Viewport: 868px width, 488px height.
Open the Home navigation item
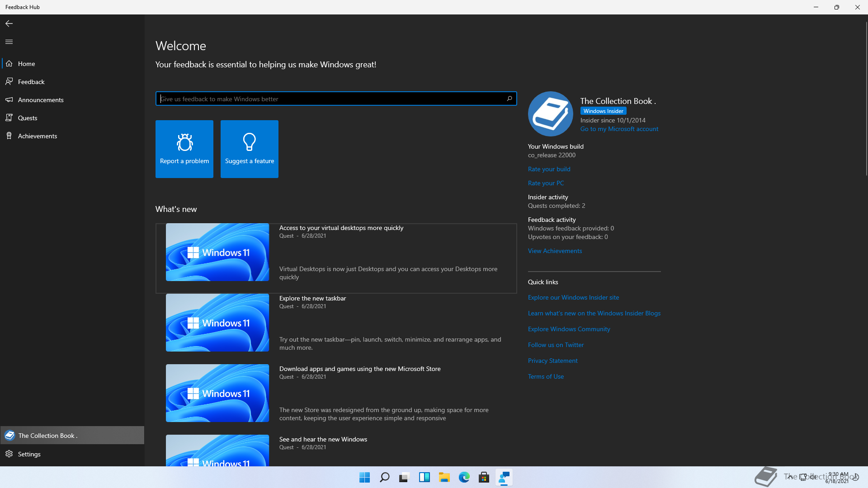coord(72,64)
